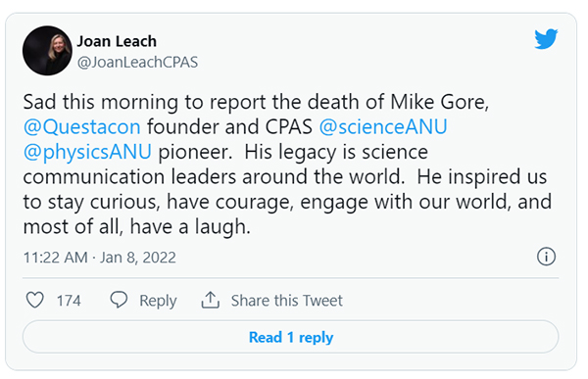The image size is (588, 379).
Task: Open Joan Leach's profile picture
Action: (47, 51)
